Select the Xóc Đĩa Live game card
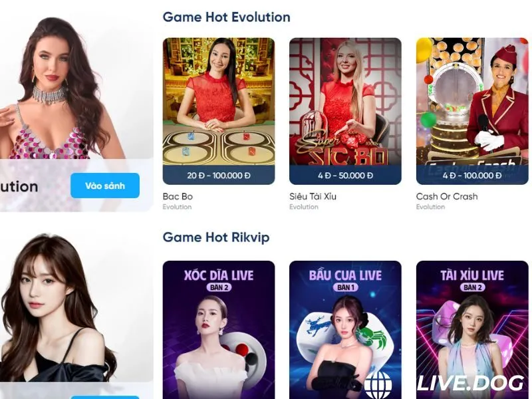This screenshot has width=532, height=399. coord(219,330)
